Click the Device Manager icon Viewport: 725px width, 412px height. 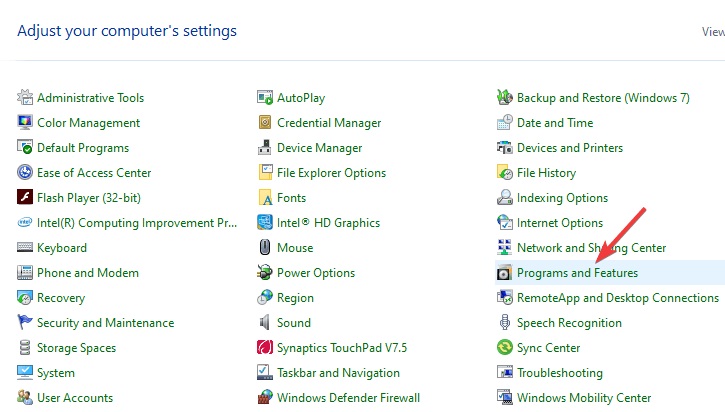click(265, 148)
